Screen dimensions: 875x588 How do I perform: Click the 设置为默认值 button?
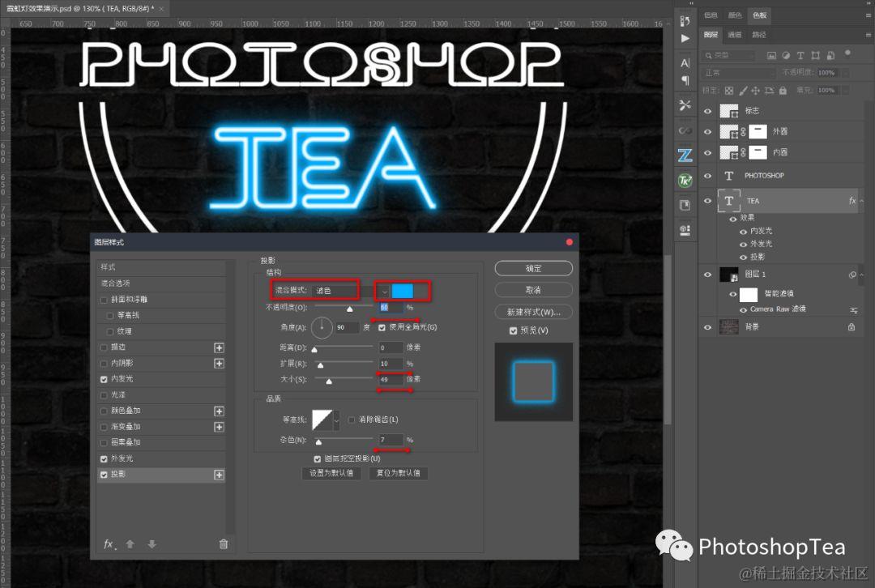click(x=331, y=473)
